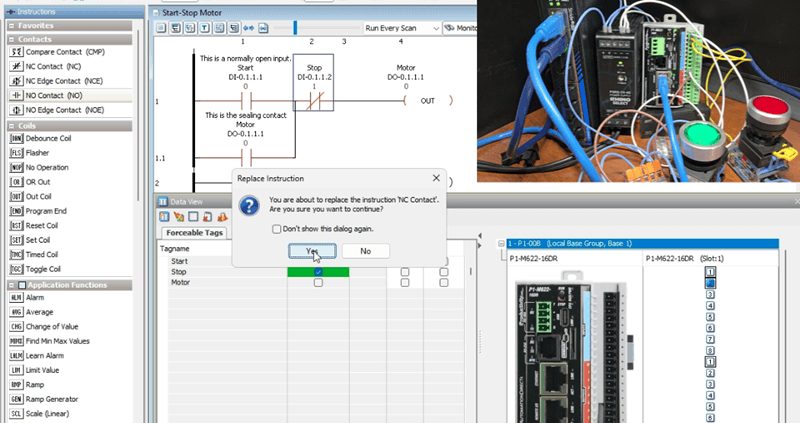Switch to the Forceable Tags tab
Viewport: 800px width, 423px height.
coord(193,232)
